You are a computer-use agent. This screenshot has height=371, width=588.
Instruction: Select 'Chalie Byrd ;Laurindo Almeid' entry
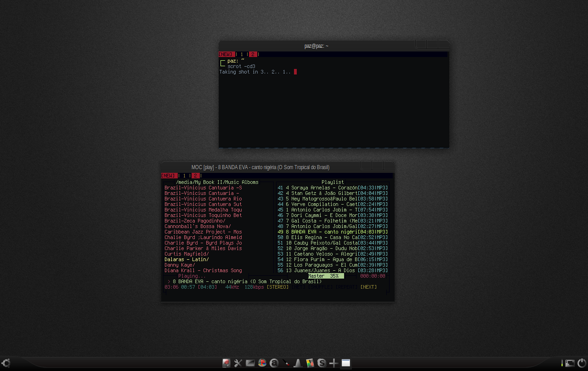(203, 237)
